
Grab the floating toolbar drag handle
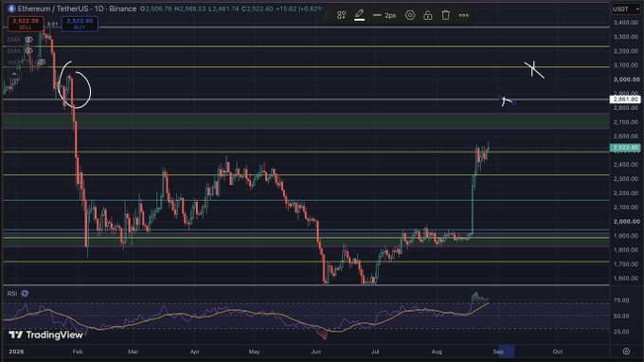pyautogui.click(x=327, y=15)
